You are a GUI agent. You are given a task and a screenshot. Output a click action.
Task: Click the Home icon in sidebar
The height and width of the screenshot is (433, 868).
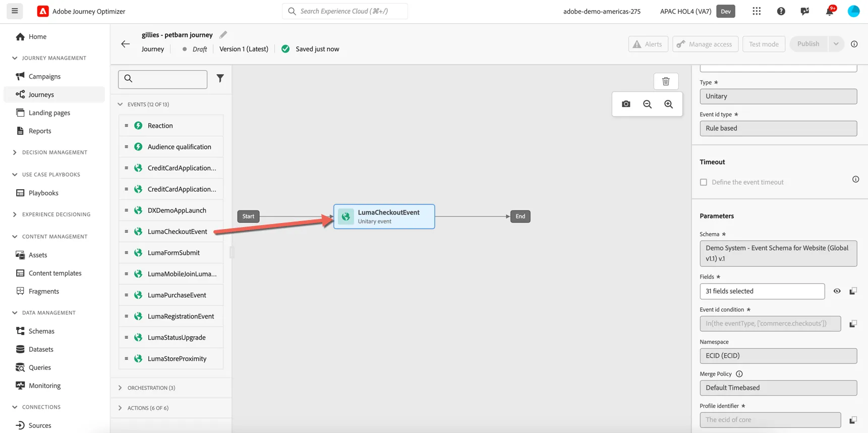click(20, 36)
